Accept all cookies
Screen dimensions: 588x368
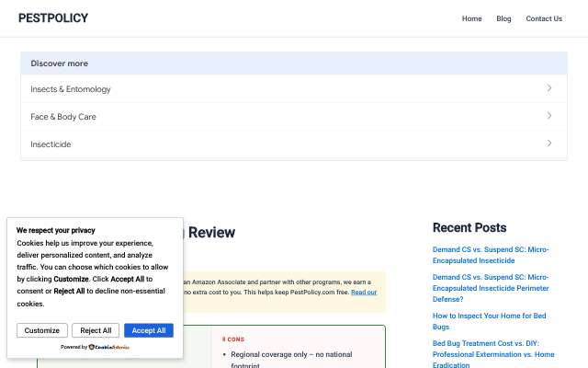click(x=149, y=330)
